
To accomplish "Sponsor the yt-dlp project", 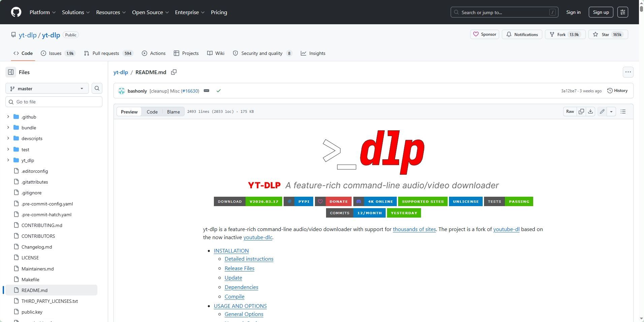I will click(x=485, y=34).
